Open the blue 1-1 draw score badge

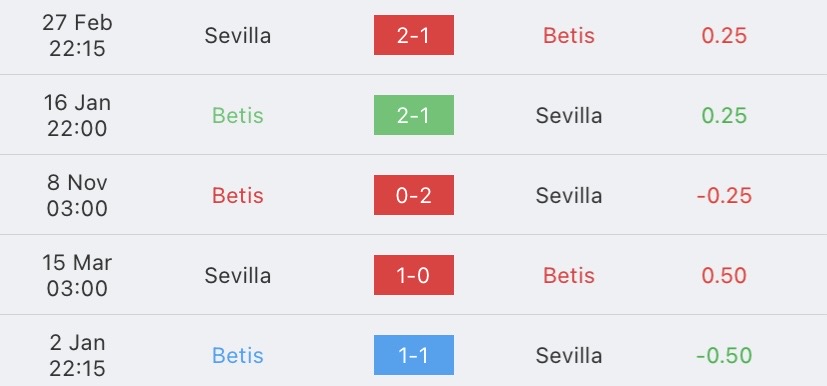pyautogui.click(x=414, y=355)
